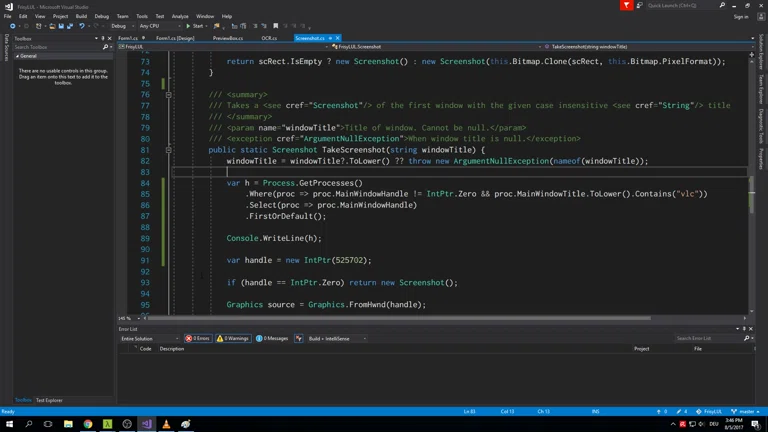Switch to the Form1.cs [Design] tab
The height and width of the screenshot is (432, 768).
coord(175,38)
